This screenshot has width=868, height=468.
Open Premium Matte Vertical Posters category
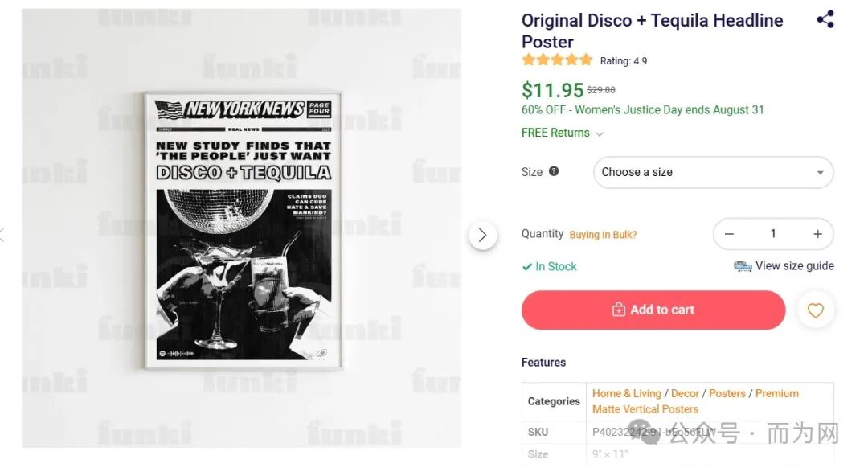tap(645, 408)
